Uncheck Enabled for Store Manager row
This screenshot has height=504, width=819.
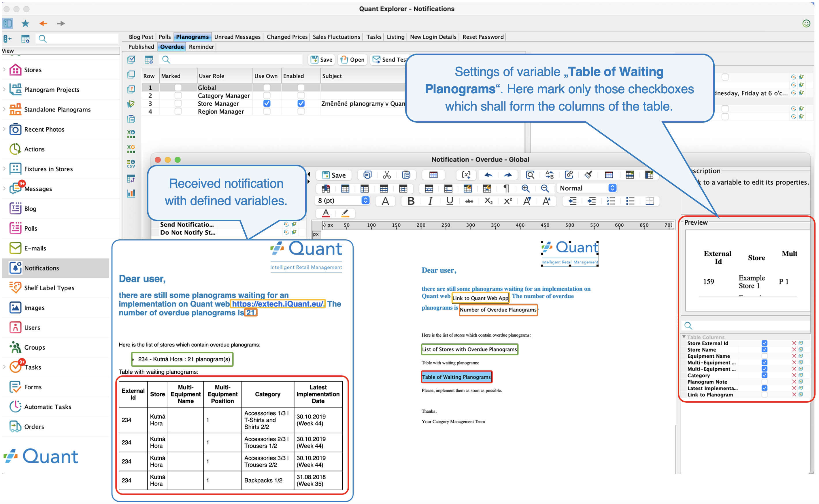[x=301, y=104]
